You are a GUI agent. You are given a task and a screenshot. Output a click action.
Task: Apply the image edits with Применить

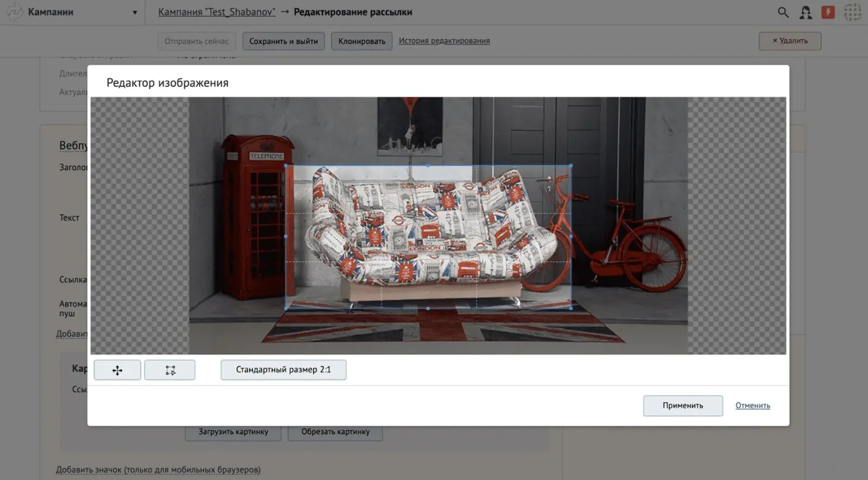click(x=683, y=406)
